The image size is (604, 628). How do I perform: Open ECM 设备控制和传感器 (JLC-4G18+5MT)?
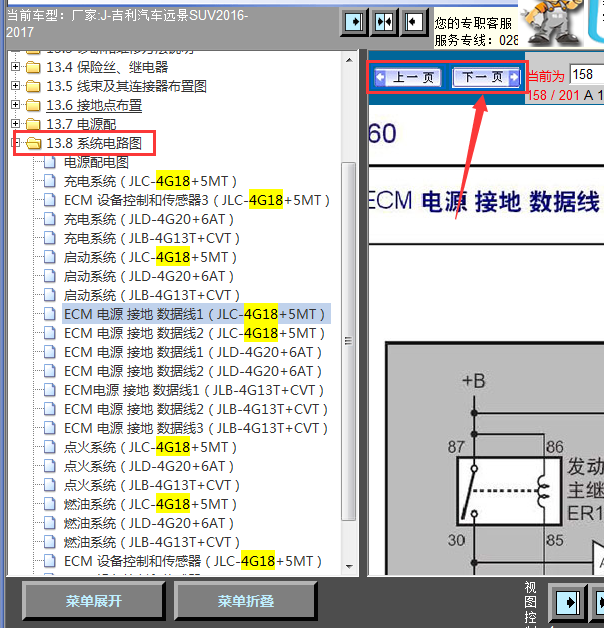click(x=193, y=561)
